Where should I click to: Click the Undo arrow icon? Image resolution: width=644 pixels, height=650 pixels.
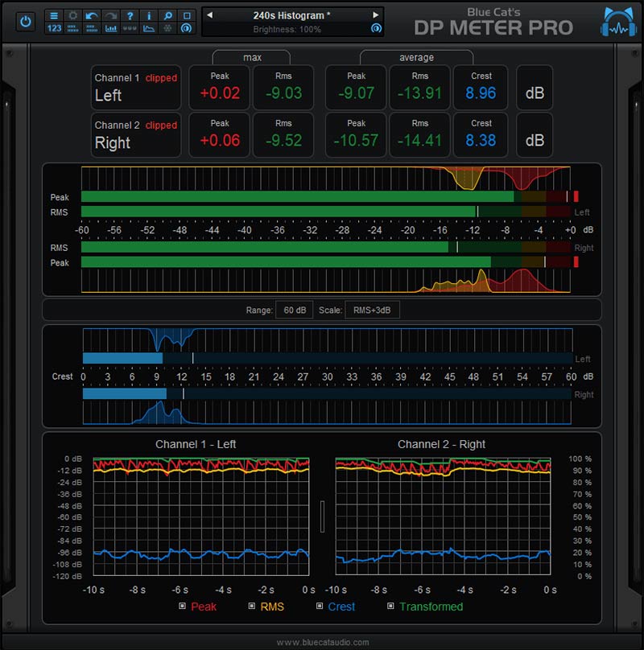[x=91, y=15]
